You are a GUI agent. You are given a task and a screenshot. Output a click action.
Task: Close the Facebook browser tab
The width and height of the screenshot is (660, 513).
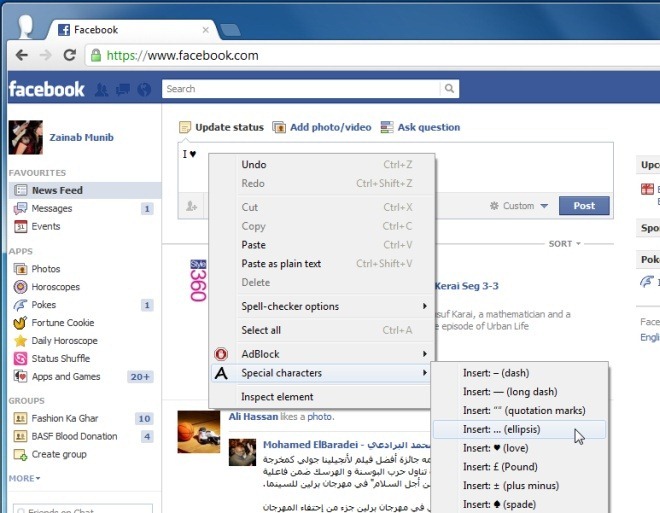point(205,30)
